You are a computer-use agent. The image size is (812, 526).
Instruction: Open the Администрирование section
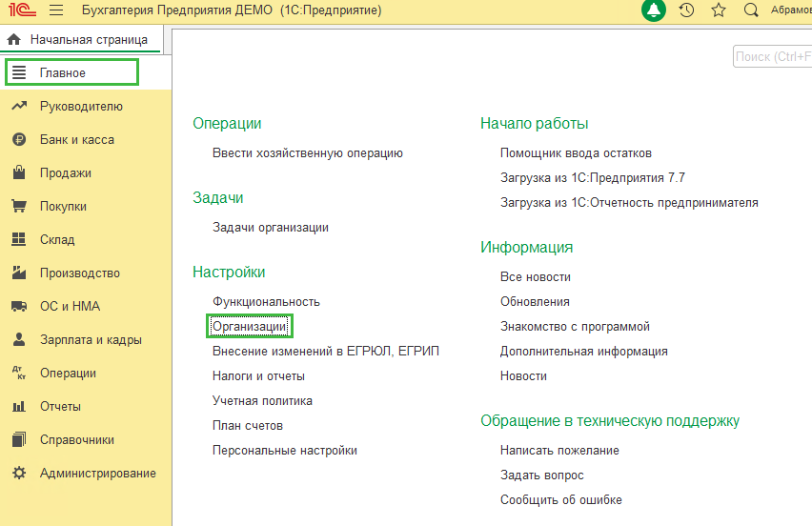coord(86,474)
